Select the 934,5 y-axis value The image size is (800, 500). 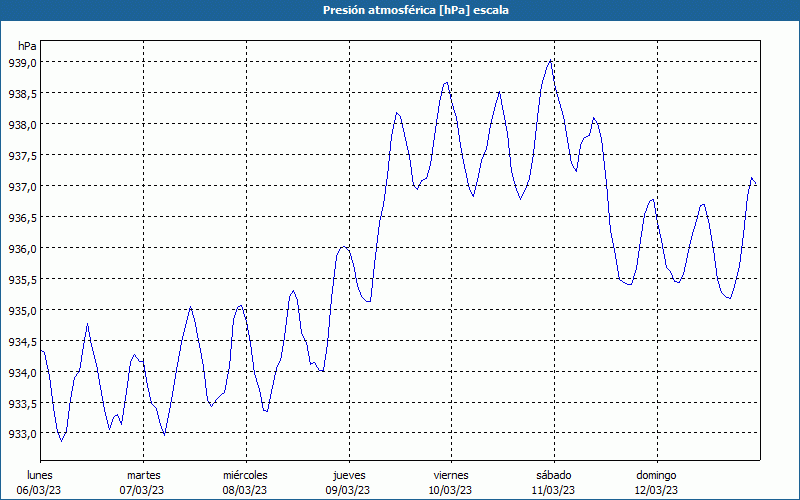22,341
